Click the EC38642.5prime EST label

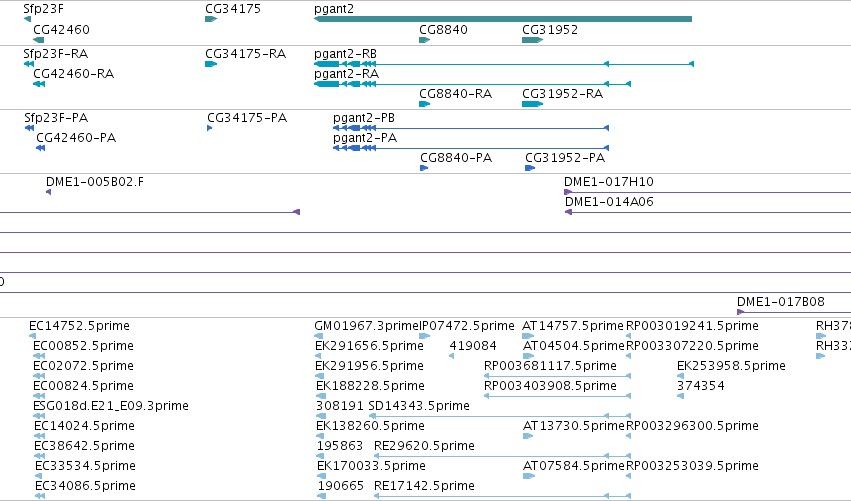[84, 446]
